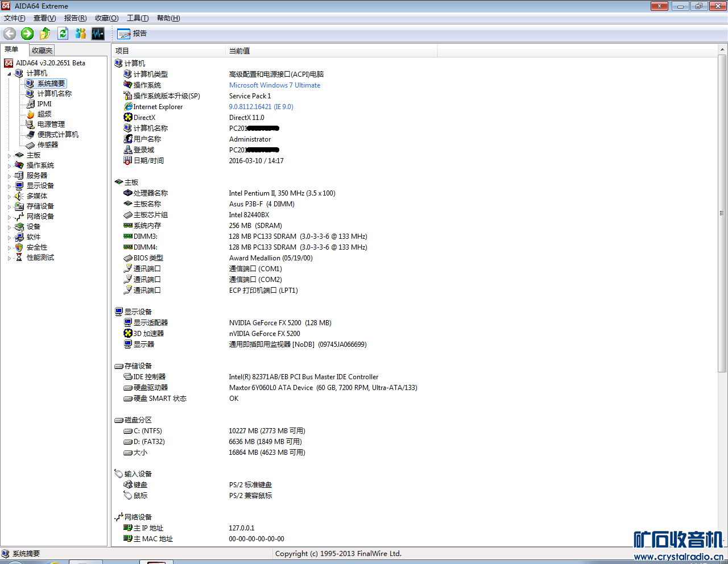The width and height of the screenshot is (728, 564).
Task: Expand the 服务器 tree node
Action: pyautogui.click(x=9, y=176)
